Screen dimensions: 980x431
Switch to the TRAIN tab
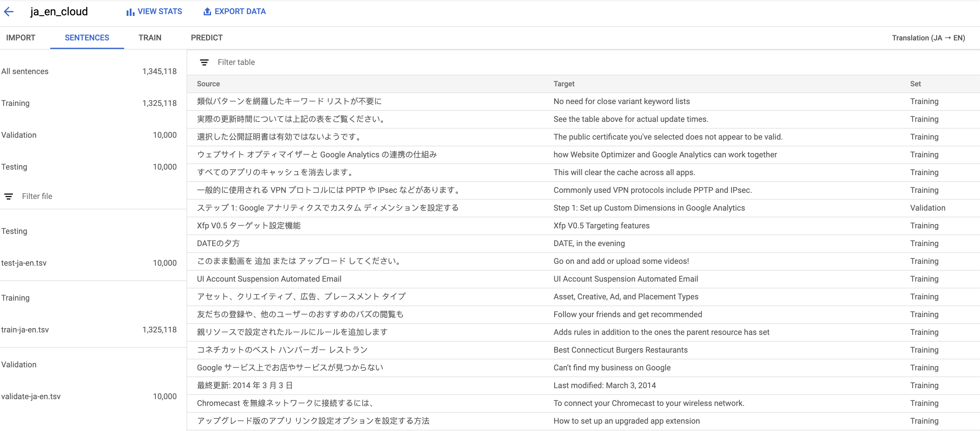point(150,37)
